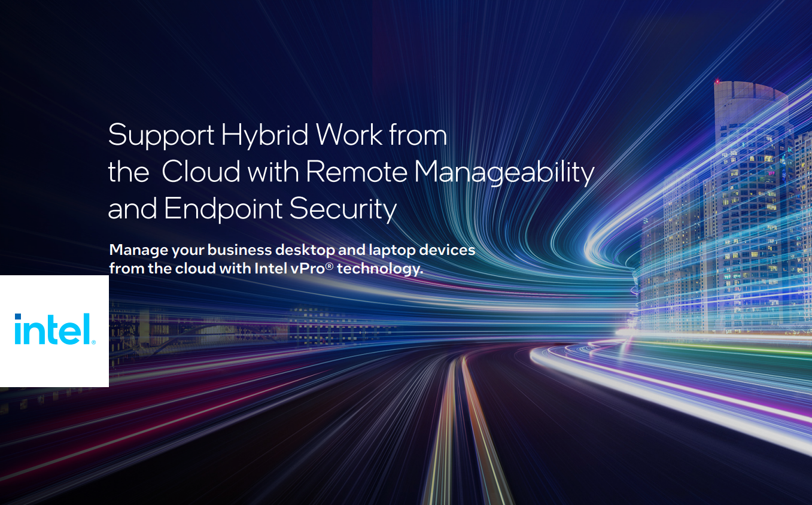Click 'and Endpoint Security' headline line

coord(253,210)
